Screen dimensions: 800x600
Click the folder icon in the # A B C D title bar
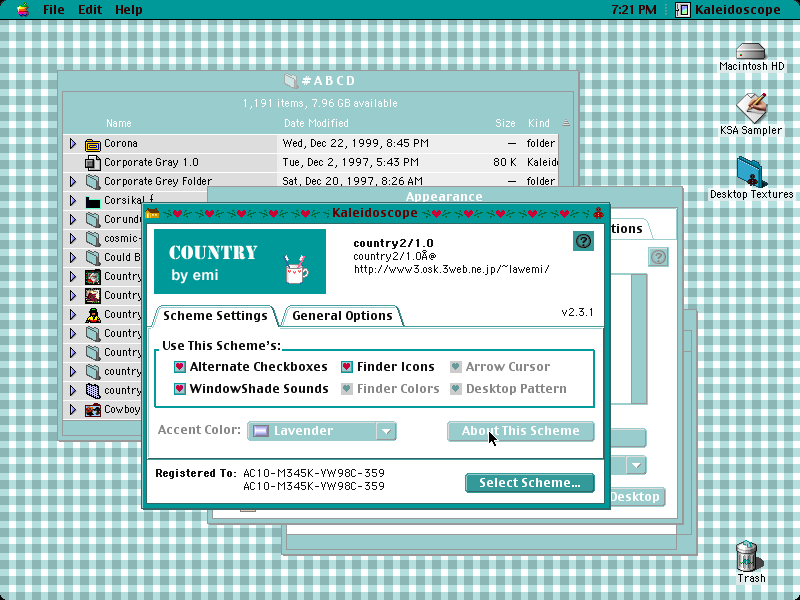(290, 81)
